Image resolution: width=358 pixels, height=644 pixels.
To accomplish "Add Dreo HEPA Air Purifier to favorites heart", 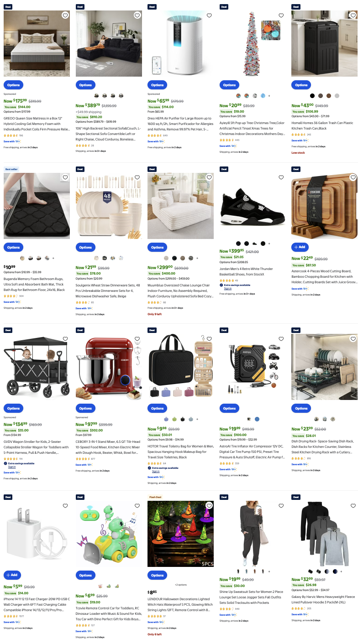I will [209, 16].
